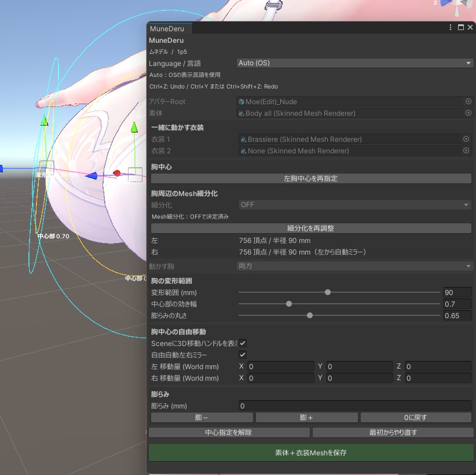Maximize the MuneDeru window
Image resolution: width=476 pixels, height=475 pixels.
point(461,27)
